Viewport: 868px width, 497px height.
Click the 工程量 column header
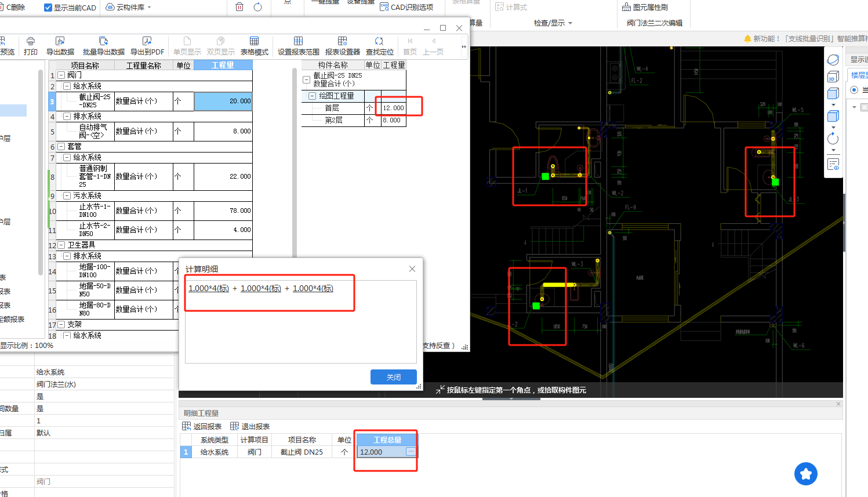pyautogui.click(x=223, y=66)
